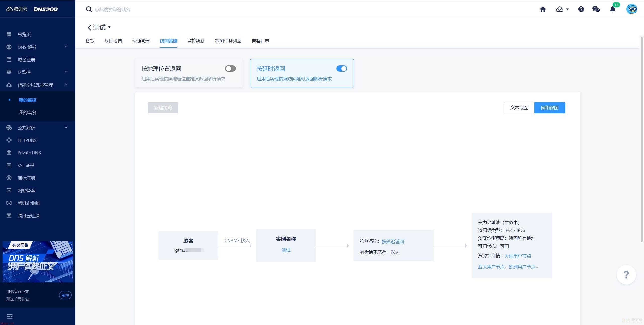Click the HTTPDNS sidebar icon
The height and width of the screenshot is (325, 644).
(9, 140)
